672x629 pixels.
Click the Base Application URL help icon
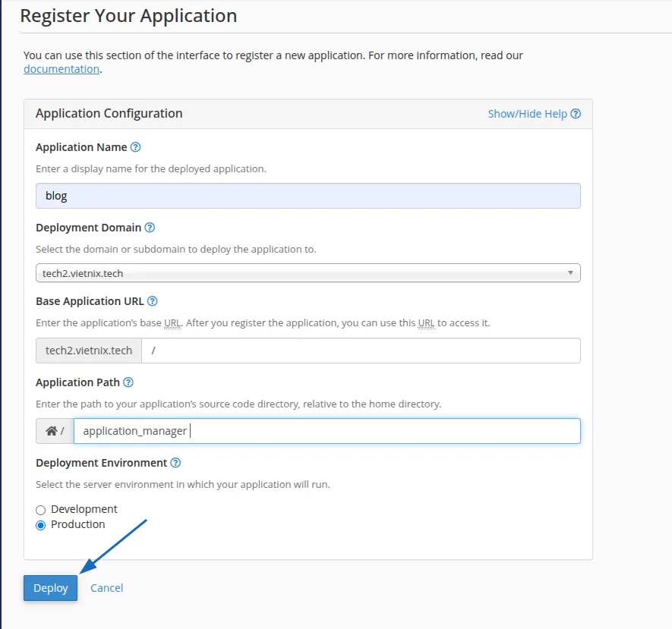click(x=153, y=301)
